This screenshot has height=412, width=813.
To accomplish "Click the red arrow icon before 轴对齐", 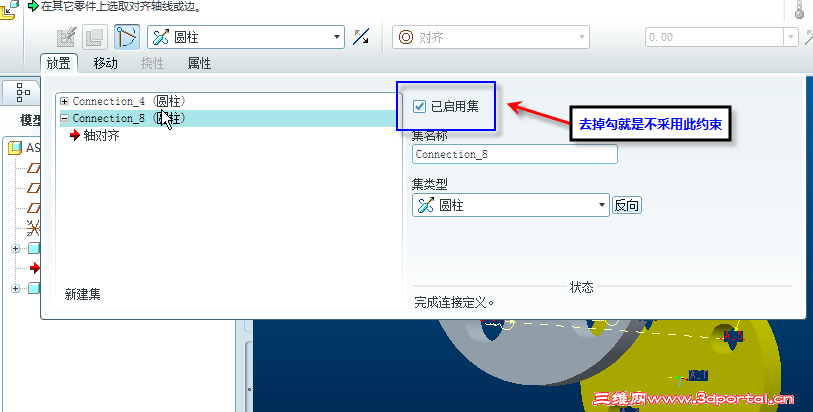I will [75, 135].
